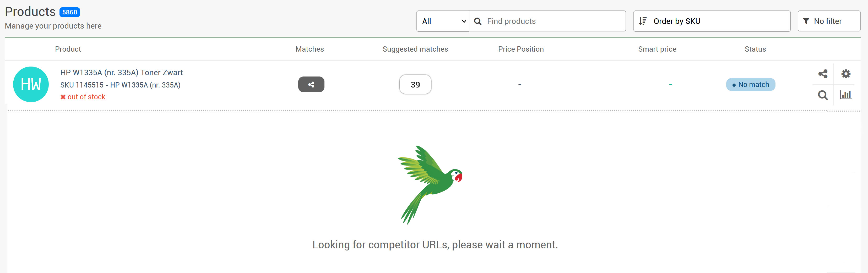Click the Price Position column header
868x273 pixels.
(x=520, y=49)
